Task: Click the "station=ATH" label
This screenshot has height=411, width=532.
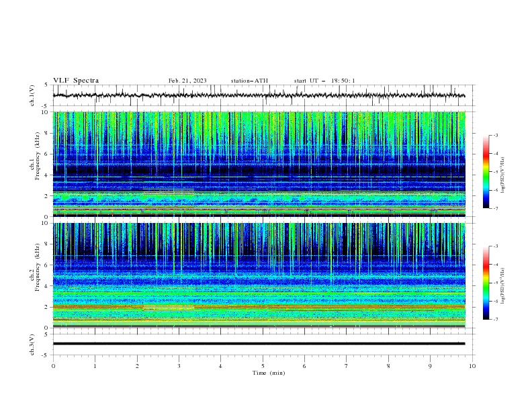Action: 249,81
